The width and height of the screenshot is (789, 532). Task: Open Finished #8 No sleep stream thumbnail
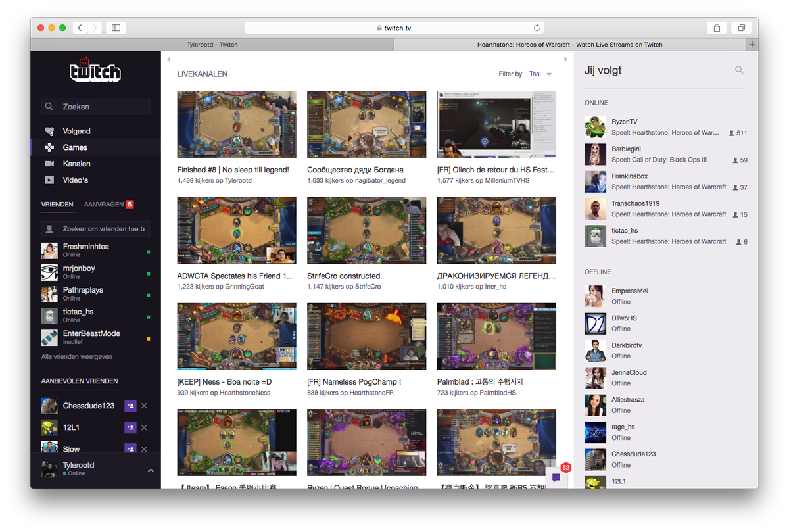[237, 124]
